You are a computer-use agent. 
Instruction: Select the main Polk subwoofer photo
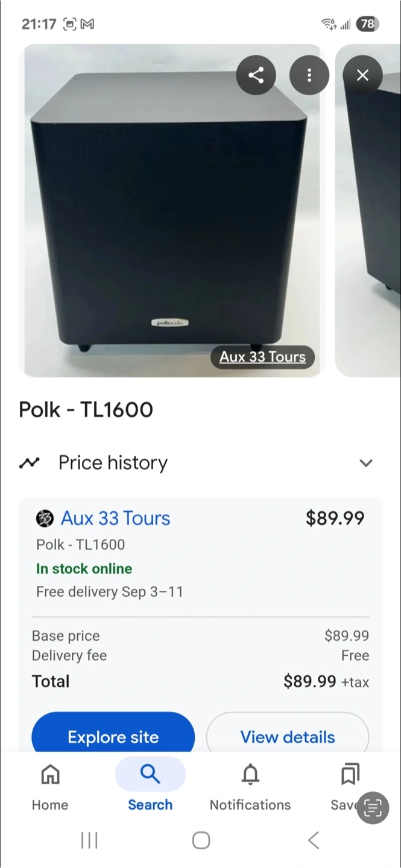(172, 210)
